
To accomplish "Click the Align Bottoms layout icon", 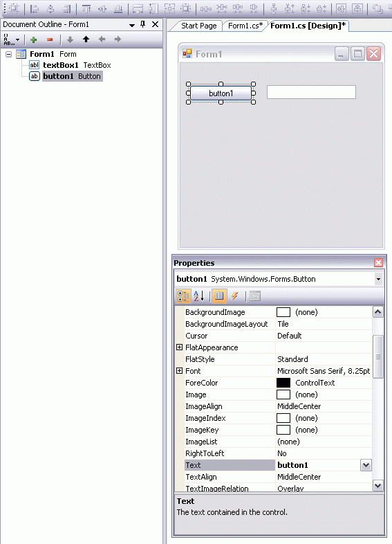I will (x=118, y=8).
